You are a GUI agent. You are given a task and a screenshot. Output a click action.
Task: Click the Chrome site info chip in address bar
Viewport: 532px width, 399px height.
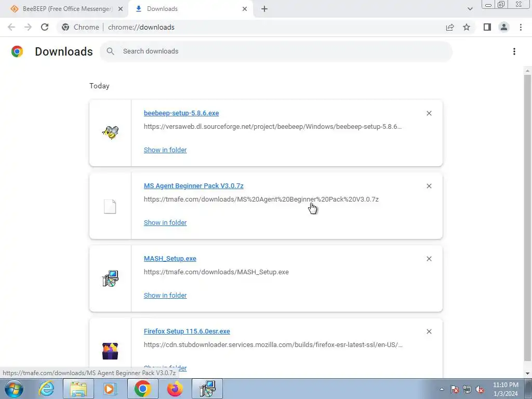click(81, 27)
